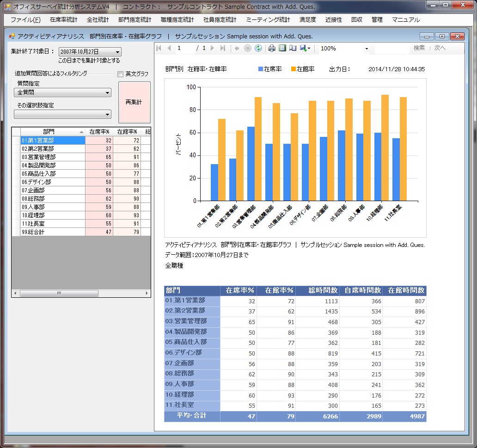Open the 満足度 menu

click(307, 20)
